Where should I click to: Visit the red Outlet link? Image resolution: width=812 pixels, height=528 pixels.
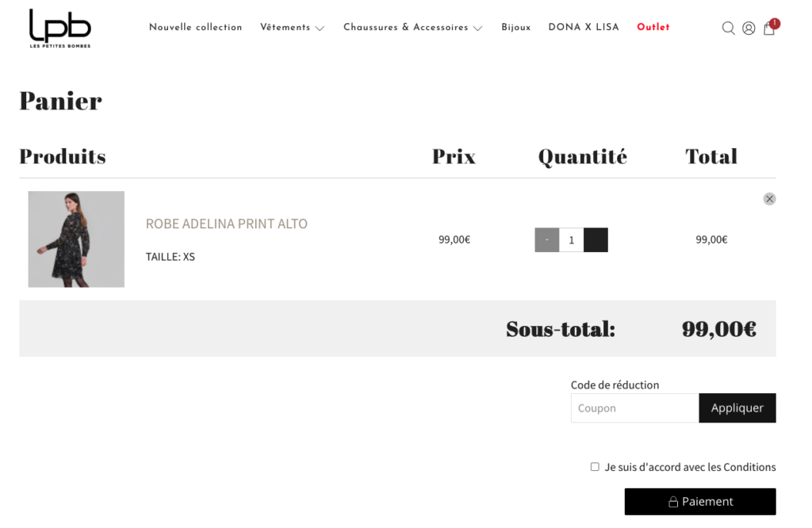point(653,27)
